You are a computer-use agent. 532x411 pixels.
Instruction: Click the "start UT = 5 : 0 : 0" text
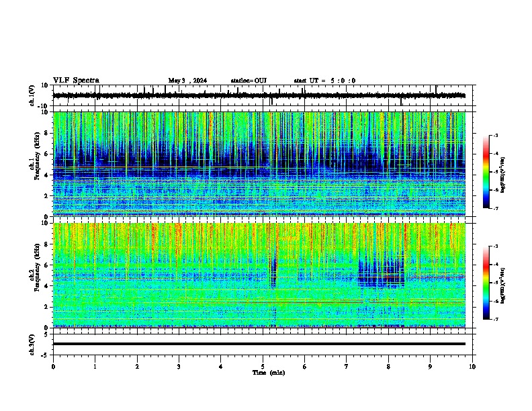click(324, 81)
